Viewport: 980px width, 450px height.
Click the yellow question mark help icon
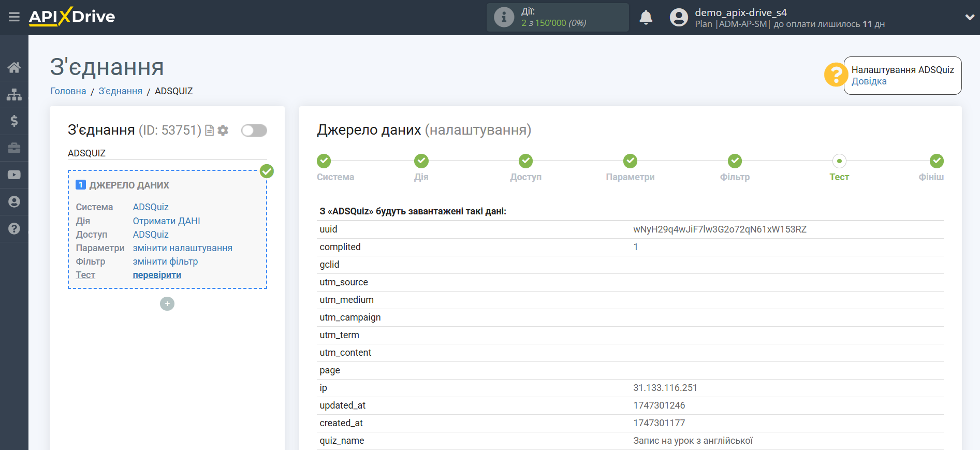[836, 75]
